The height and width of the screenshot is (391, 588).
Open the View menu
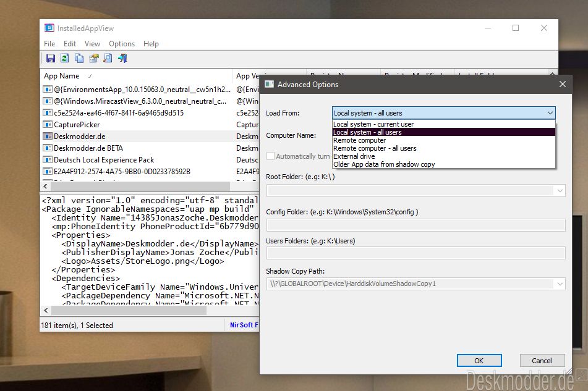point(92,44)
